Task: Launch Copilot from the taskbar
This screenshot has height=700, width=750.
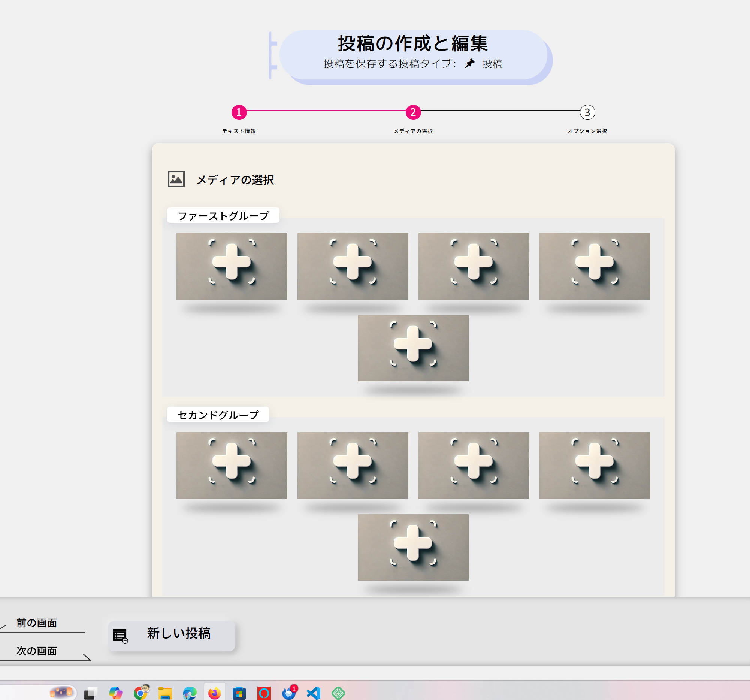Action: pyautogui.click(x=115, y=693)
